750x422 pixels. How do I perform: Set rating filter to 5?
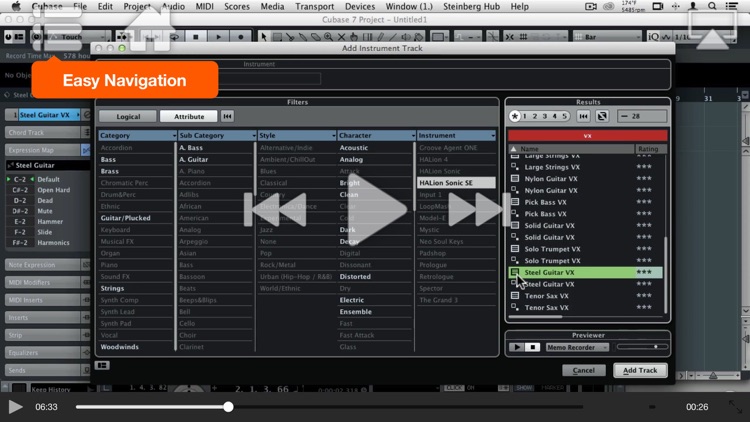point(564,116)
